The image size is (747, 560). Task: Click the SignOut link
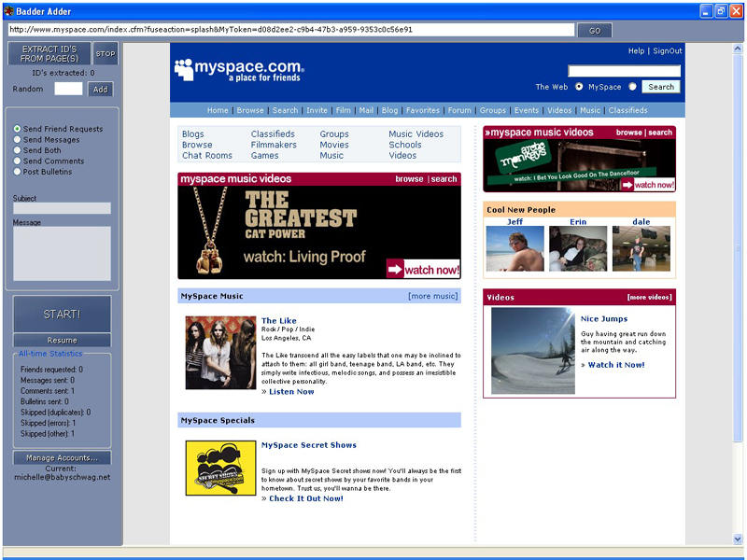pyautogui.click(x=668, y=51)
